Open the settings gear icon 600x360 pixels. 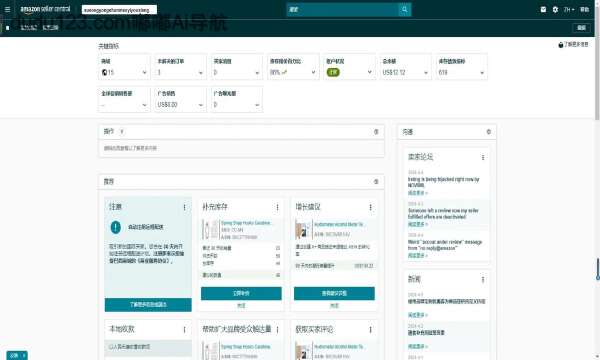(555, 10)
